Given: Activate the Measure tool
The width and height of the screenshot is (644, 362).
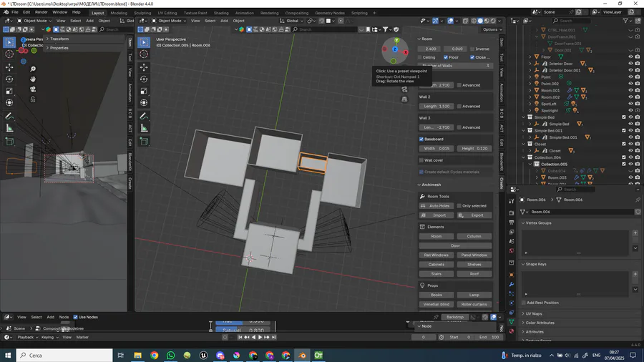Looking at the screenshot, I should [144, 128].
